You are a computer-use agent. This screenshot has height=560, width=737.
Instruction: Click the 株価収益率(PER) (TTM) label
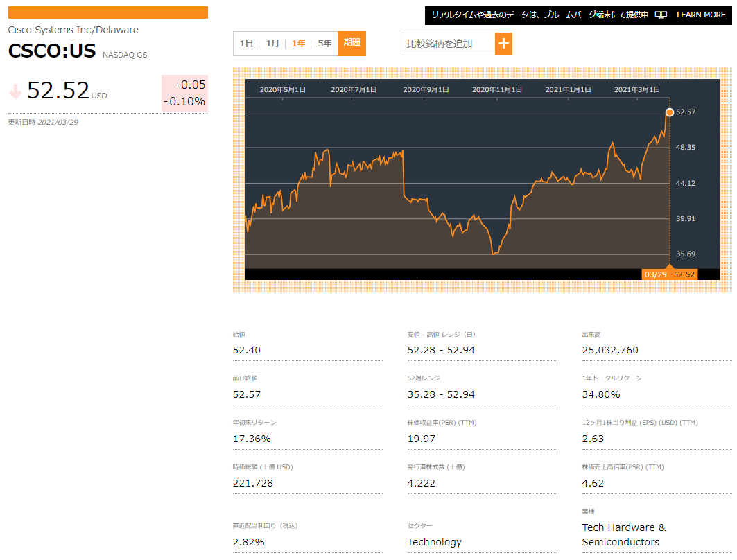tap(442, 423)
